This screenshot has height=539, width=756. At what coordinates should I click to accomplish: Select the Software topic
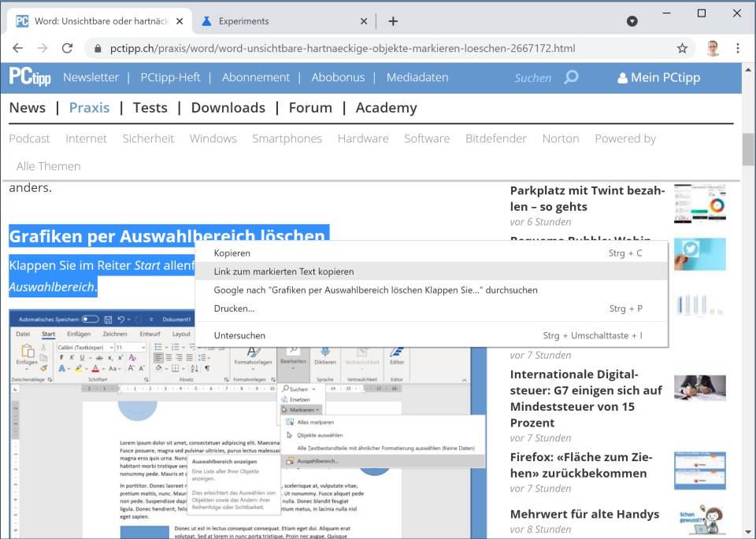[x=427, y=138]
